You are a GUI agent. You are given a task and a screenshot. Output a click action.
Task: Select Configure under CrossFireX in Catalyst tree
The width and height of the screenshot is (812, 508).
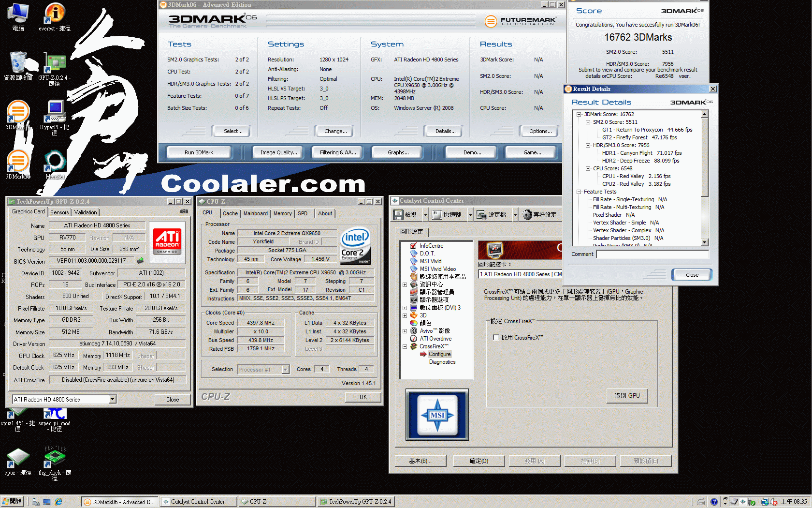tap(439, 354)
